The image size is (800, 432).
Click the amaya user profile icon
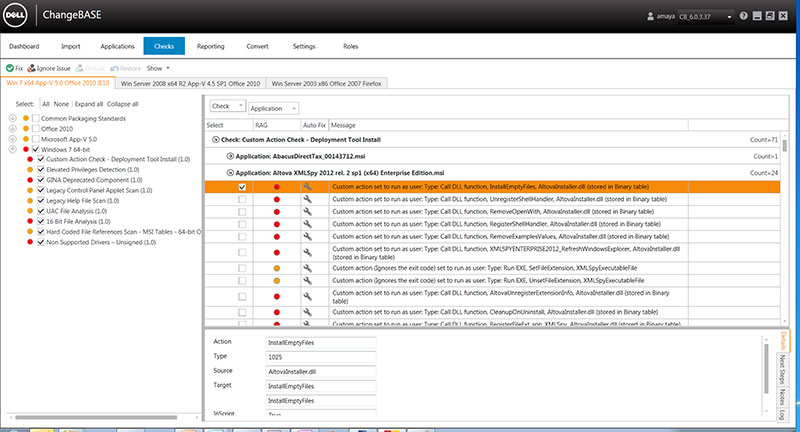pos(650,16)
